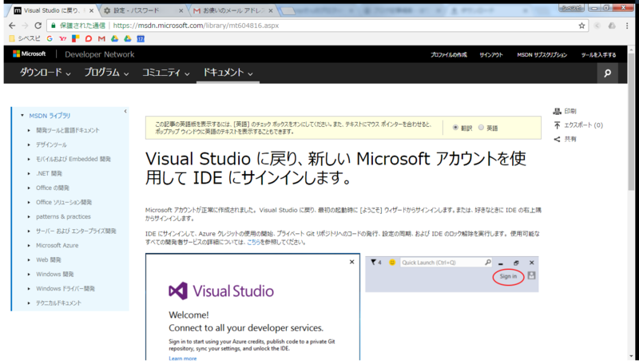Click the Sign in toolbar screenshot image
The image size is (639, 364).
452,274
